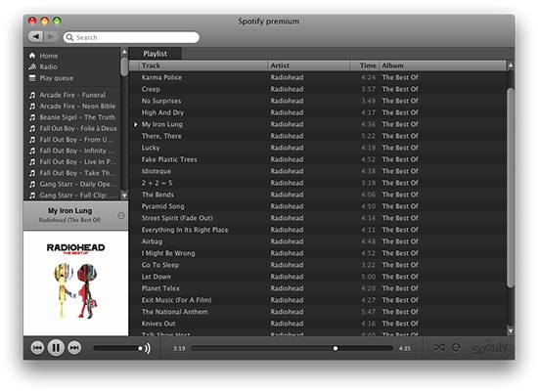Image resolution: width=538 pixels, height=392 pixels.
Task: Click My Iron Lung now-playing title
Action: point(69,210)
